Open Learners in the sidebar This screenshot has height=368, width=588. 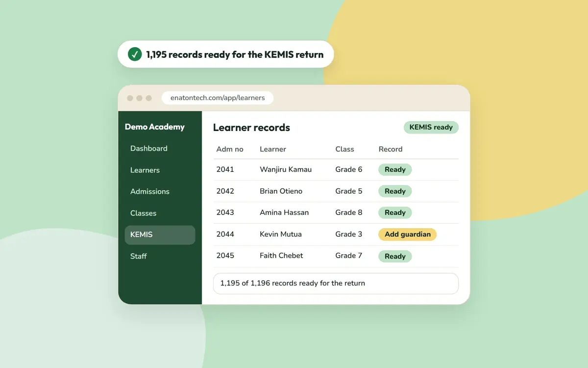(x=145, y=170)
